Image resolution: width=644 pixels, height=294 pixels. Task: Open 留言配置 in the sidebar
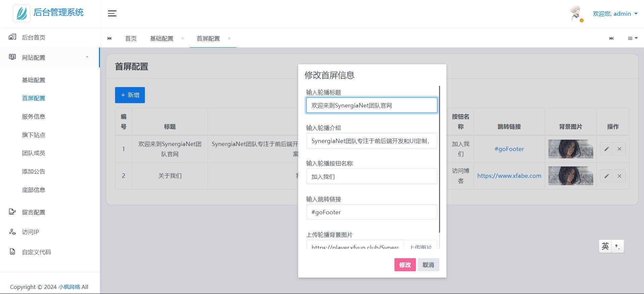pos(34,212)
